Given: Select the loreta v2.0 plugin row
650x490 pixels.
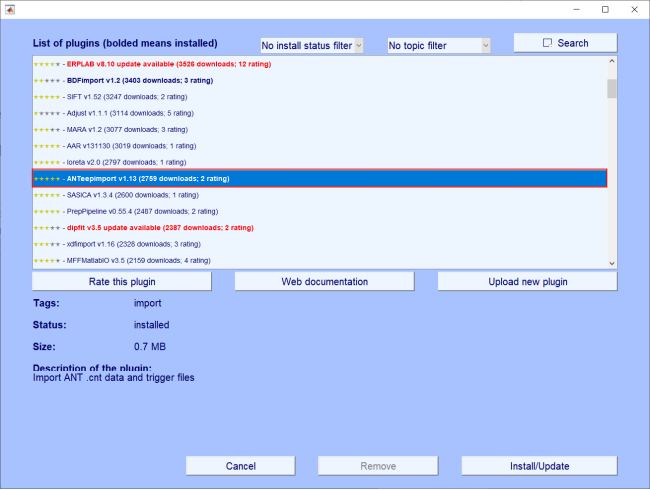Looking at the screenshot, I should pyautogui.click(x=320, y=163).
